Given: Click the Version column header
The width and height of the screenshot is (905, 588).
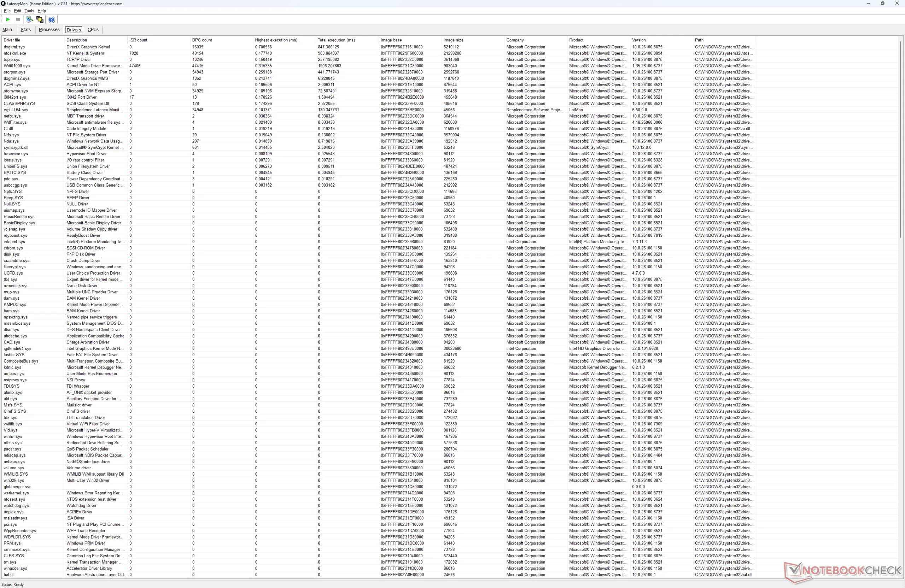Looking at the screenshot, I should pyautogui.click(x=662, y=40).
